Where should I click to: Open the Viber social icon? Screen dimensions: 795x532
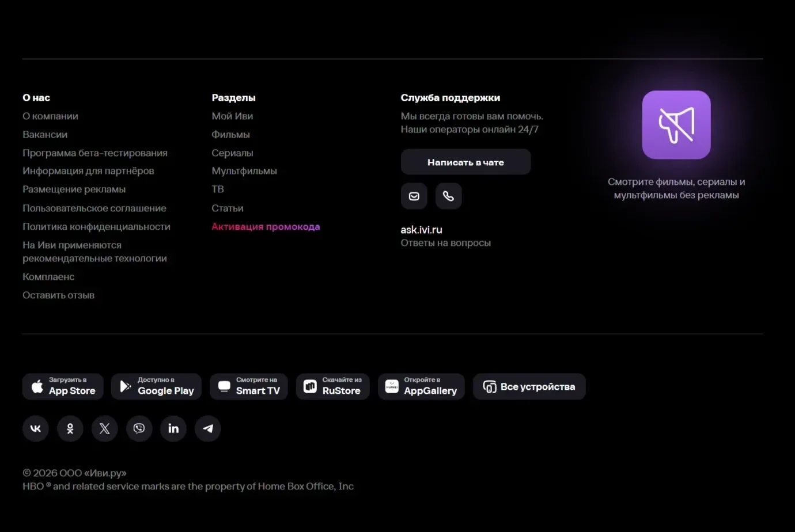tap(139, 428)
